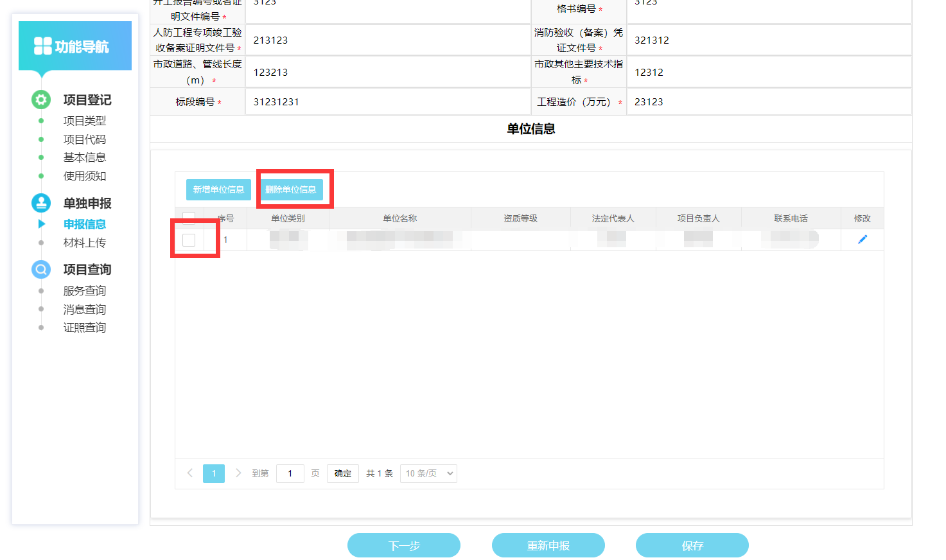Click the 标段编号 input field

387,102
